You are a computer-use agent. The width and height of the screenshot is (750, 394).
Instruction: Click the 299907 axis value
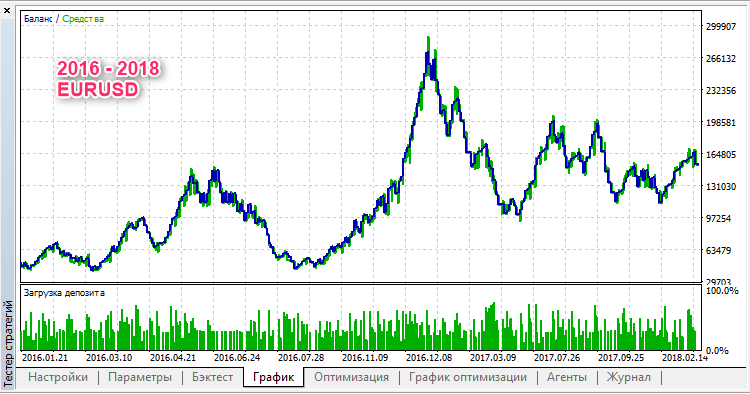721,27
